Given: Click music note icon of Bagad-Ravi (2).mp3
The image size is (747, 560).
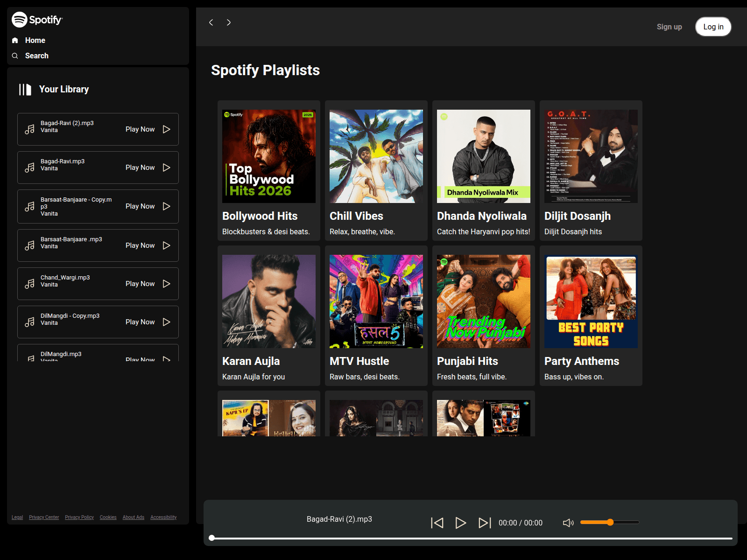Looking at the screenshot, I should click(30, 129).
